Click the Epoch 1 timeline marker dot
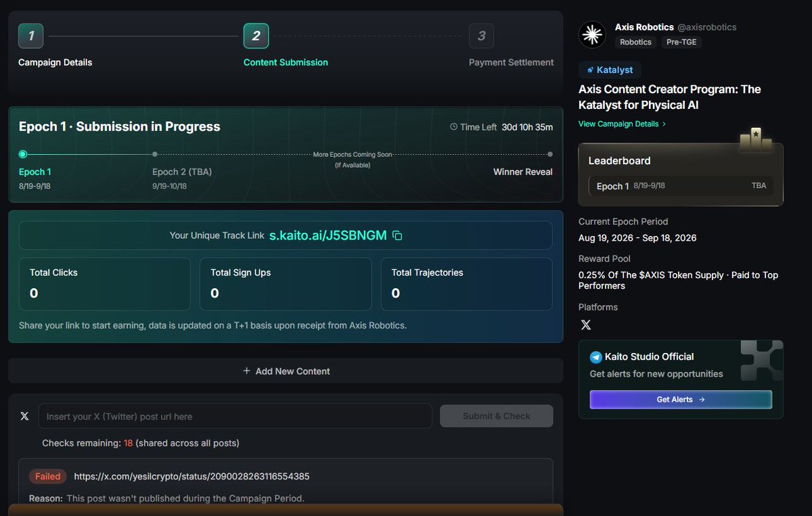This screenshot has width=812, height=516. coord(23,154)
